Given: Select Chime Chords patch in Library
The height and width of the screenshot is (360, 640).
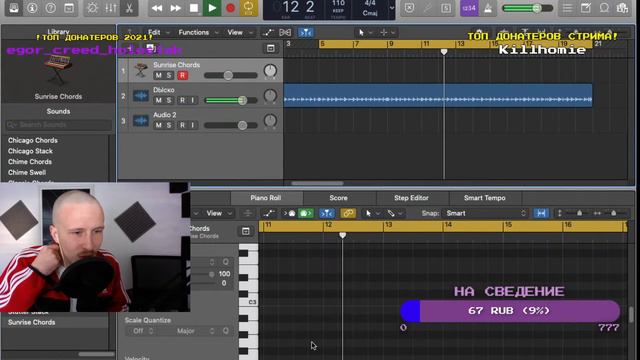Looking at the screenshot, I should point(30,162).
